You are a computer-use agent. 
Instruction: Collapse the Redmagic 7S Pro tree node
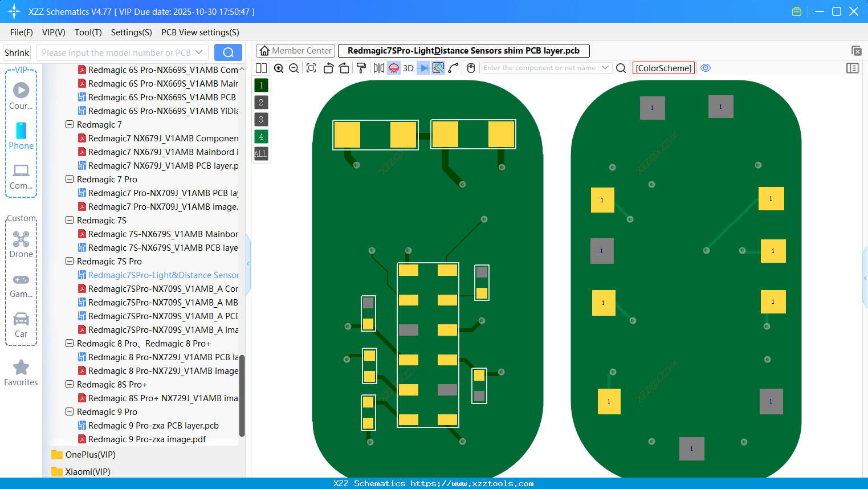69,261
